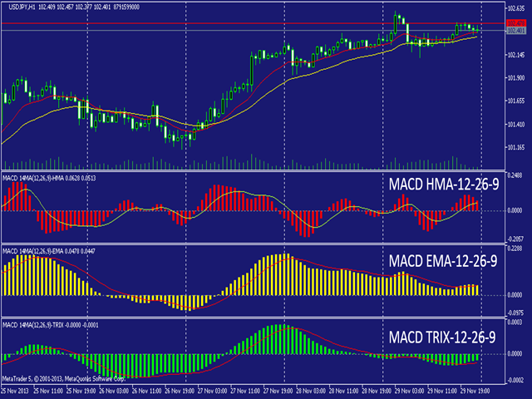Click the 101.165 price scale value
The height and width of the screenshot is (399, 532).
pyautogui.click(x=515, y=148)
